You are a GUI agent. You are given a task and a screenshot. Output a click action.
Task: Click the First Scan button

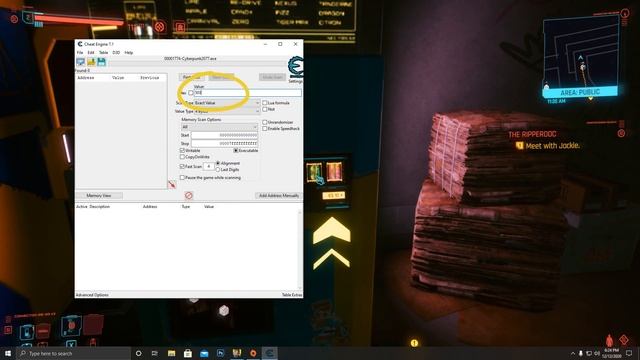click(x=192, y=77)
